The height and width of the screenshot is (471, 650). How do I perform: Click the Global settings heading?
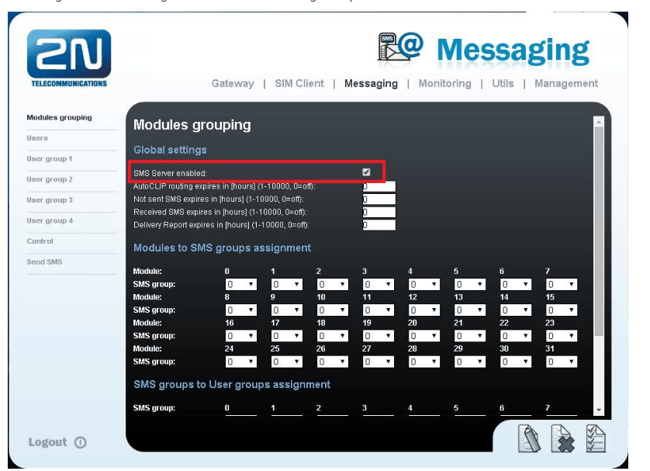click(170, 150)
